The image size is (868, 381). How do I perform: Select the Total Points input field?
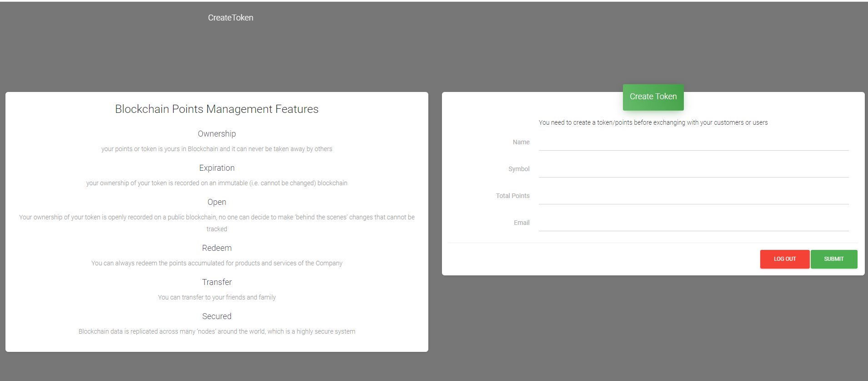coord(693,197)
